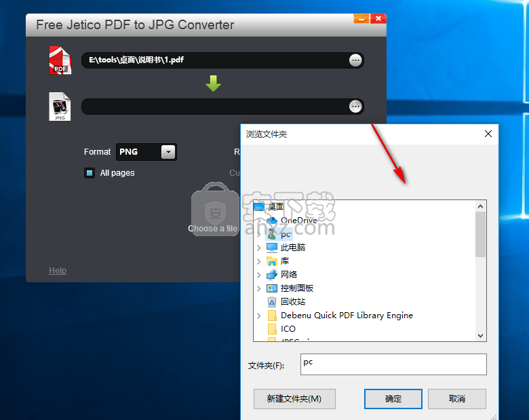Select the ICO folder icon
Screen dimensions: 529x420
pos(272,329)
